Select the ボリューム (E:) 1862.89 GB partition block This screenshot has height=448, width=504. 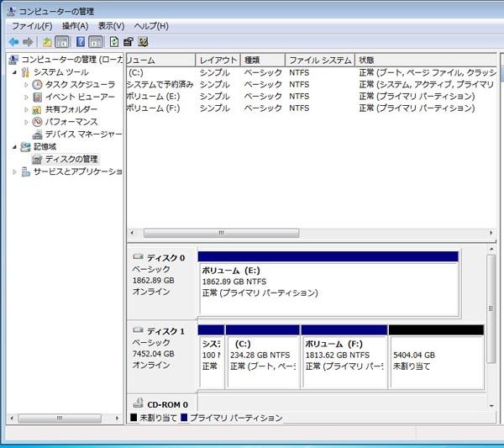(328, 283)
